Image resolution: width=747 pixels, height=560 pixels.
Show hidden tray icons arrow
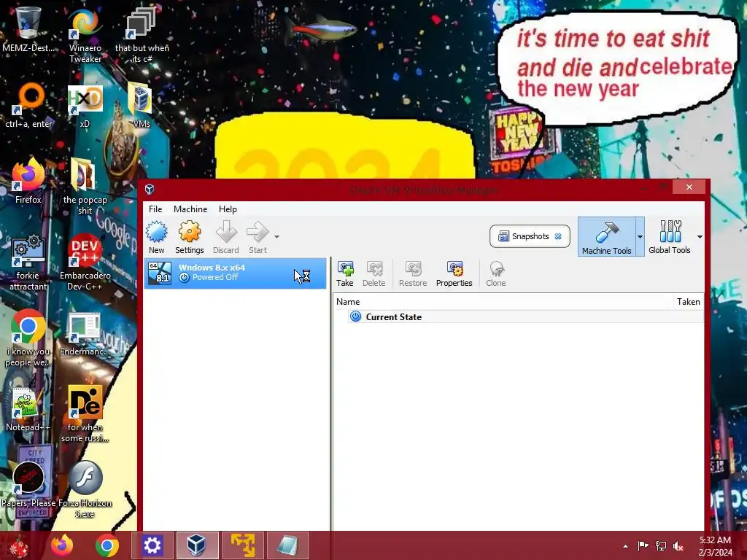pos(625,546)
